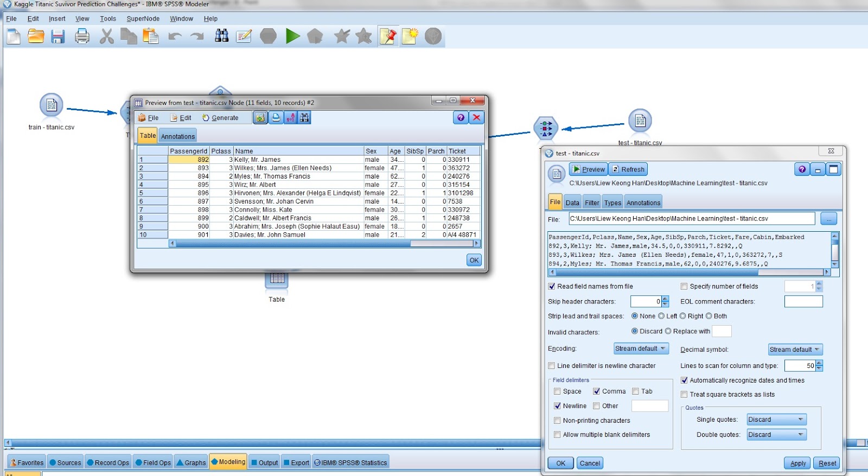Save the current stream with the floppy icon

[x=58, y=36]
